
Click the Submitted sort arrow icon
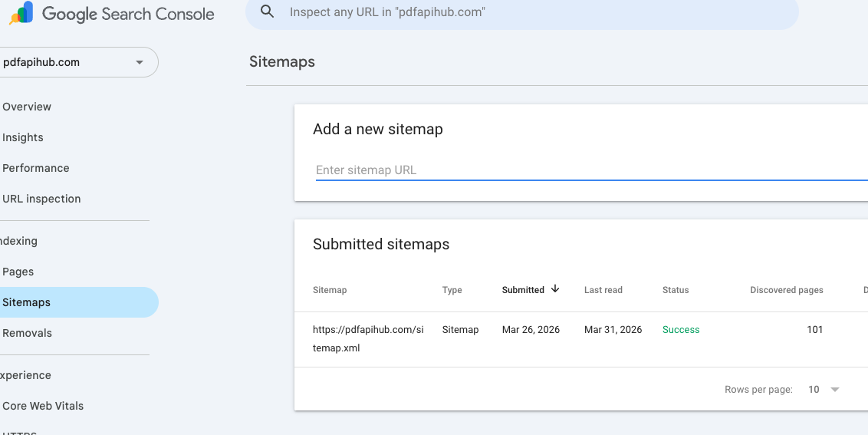point(555,288)
